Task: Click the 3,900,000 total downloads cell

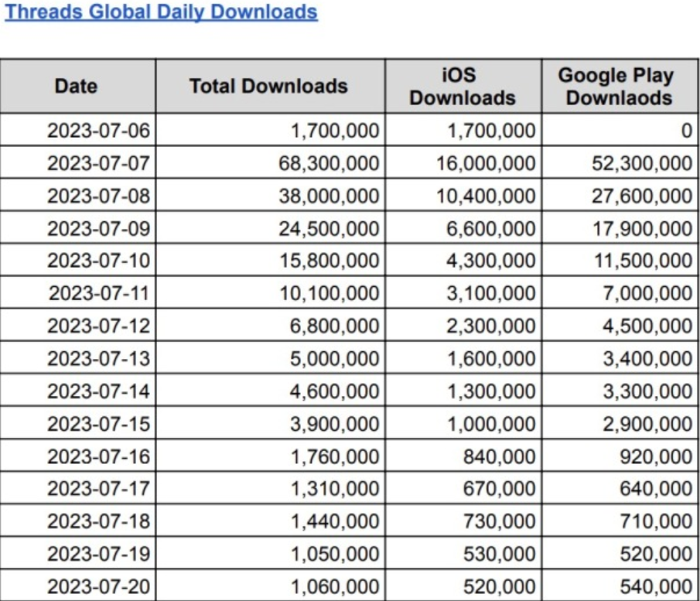Action: (x=271, y=423)
